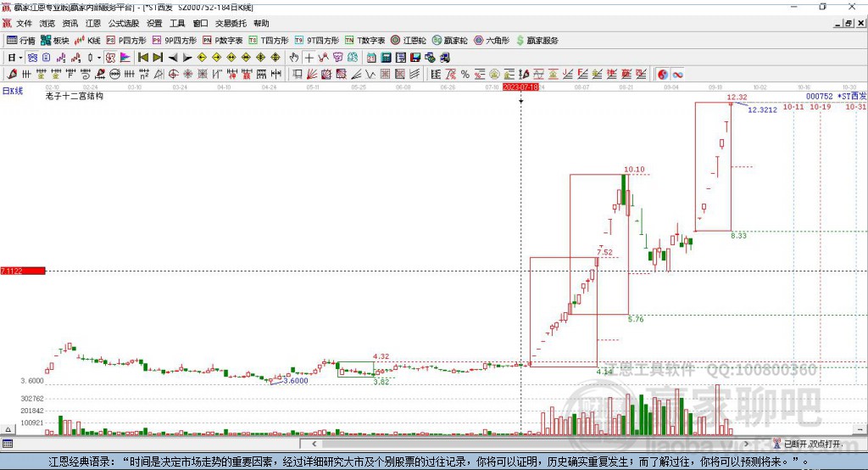Click the chart icon at status bar left
868x470 pixels.
tap(8, 444)
